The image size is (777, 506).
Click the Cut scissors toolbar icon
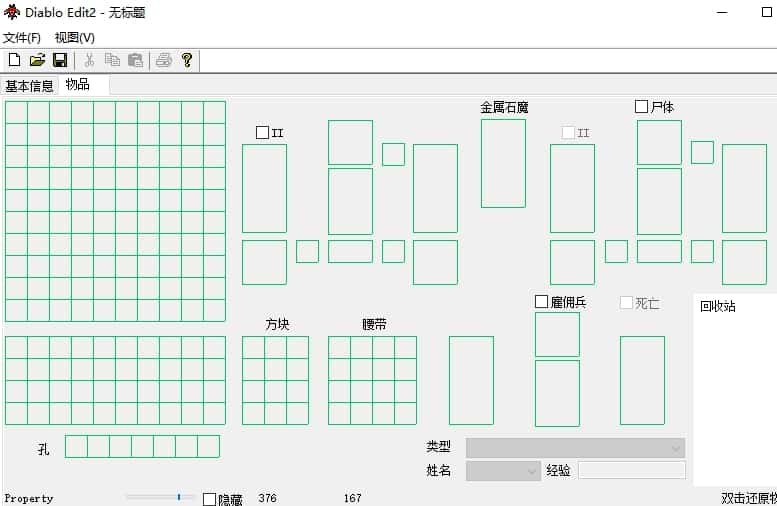[x=89, y=60]
